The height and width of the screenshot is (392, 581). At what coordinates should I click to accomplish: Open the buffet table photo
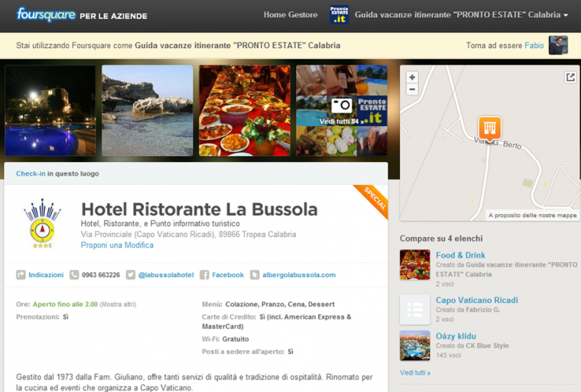tap(245, 110)
